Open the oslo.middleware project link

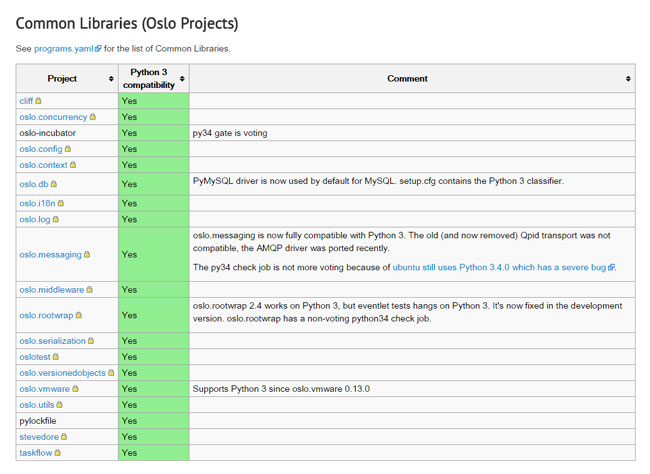51,290
